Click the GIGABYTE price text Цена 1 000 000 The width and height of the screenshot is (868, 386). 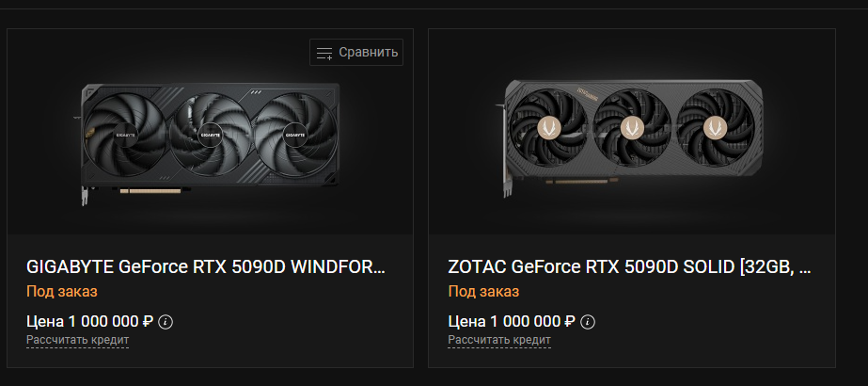[x=83, y=321]
